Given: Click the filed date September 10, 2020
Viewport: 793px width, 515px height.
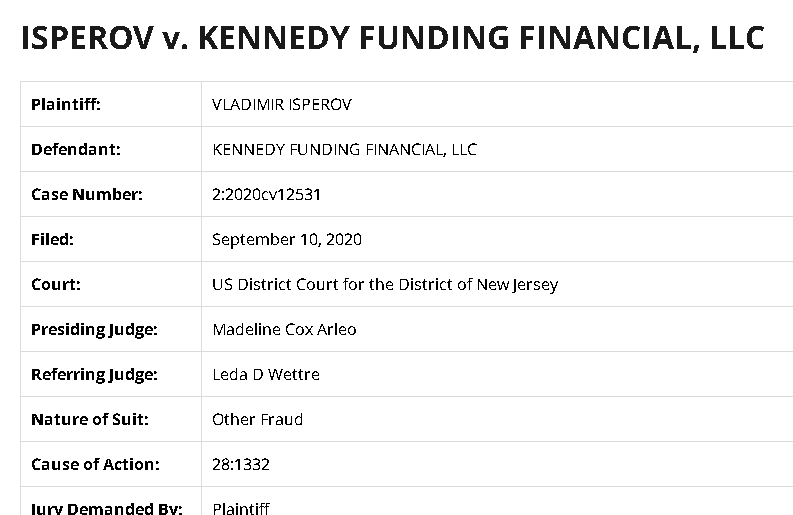Looking at the screenshot, I should [x=287, y=240].
